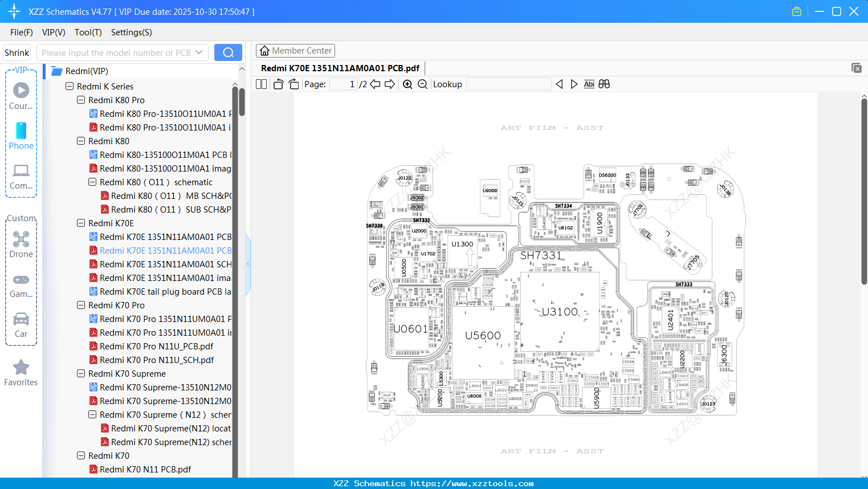Click the file tree vertical scrollbar

(242, 101)
